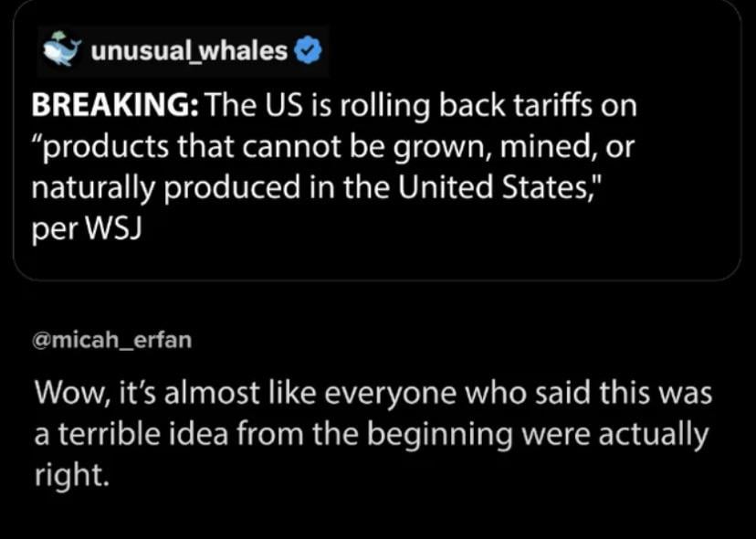
Task: Click the word "tariffs" in the quoted tweet
Action: point(581,108)
